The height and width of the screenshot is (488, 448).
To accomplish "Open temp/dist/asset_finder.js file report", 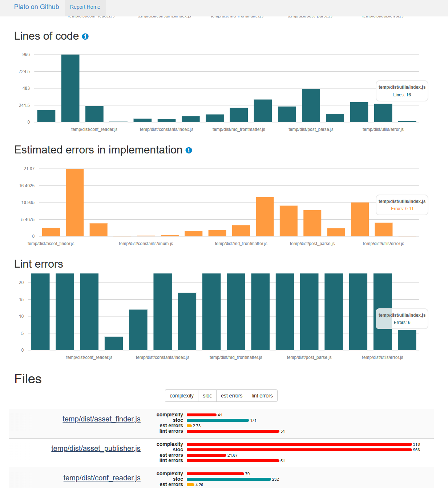I will pyautogui.click(x=101, y=419).
